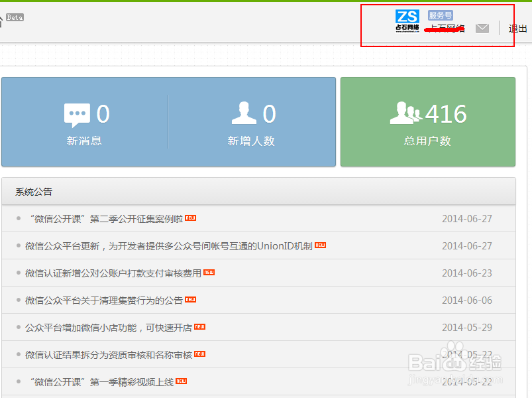Open the 微信小店 quick store announcement
532x398 pixels.
point(109,326)
